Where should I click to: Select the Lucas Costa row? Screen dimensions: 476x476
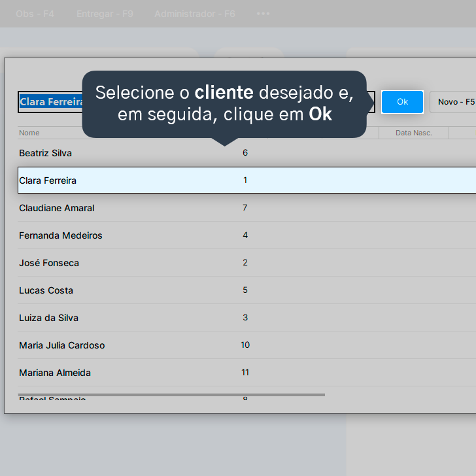246,290
